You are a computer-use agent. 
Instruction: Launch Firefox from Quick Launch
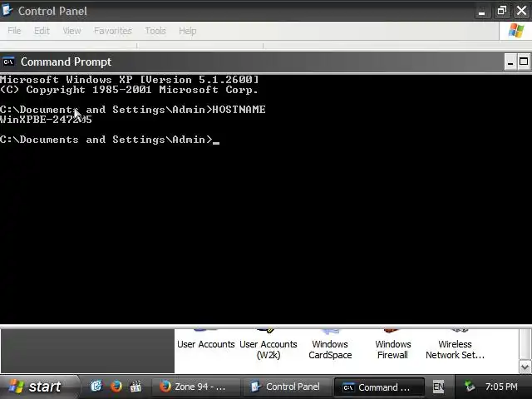tap(116, 387)
